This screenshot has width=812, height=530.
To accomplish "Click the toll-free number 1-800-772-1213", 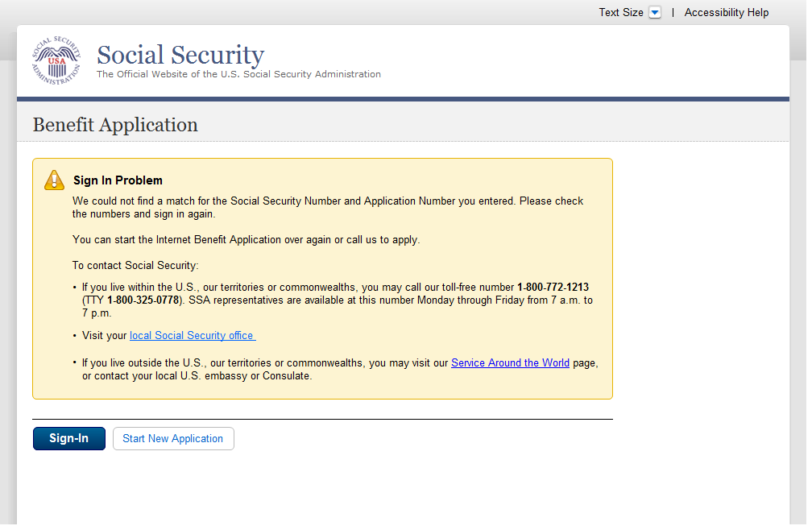I will coord(553,288).
